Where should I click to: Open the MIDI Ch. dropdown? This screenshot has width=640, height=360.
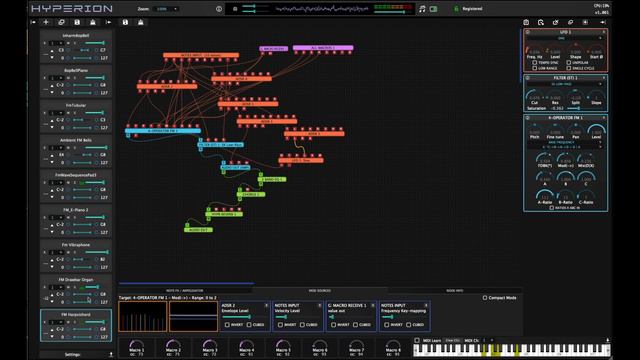pyautogui.click(x=488, y=340)
